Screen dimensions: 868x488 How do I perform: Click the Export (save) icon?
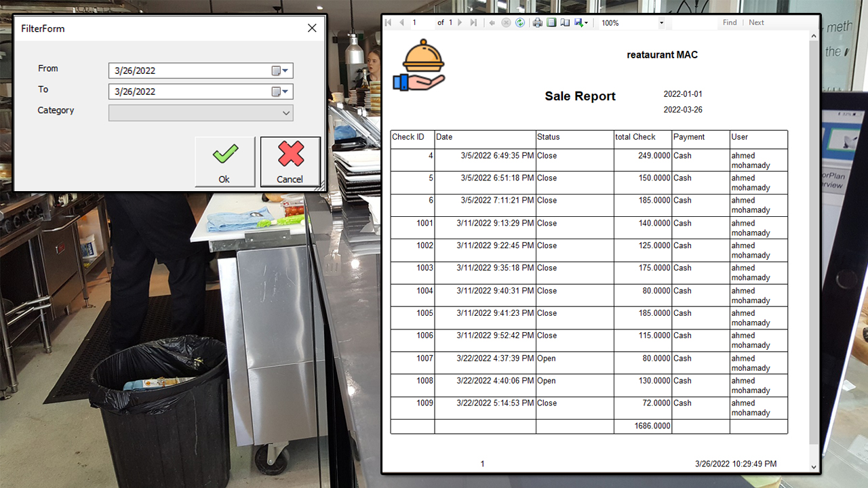point(578,22)
